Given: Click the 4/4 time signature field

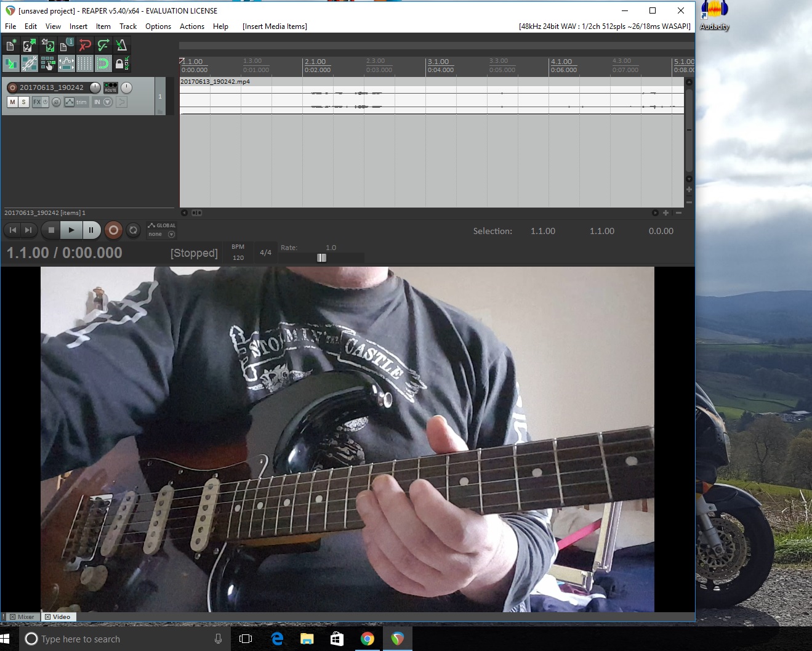Looking at the screenshot, I should point(265,253).
